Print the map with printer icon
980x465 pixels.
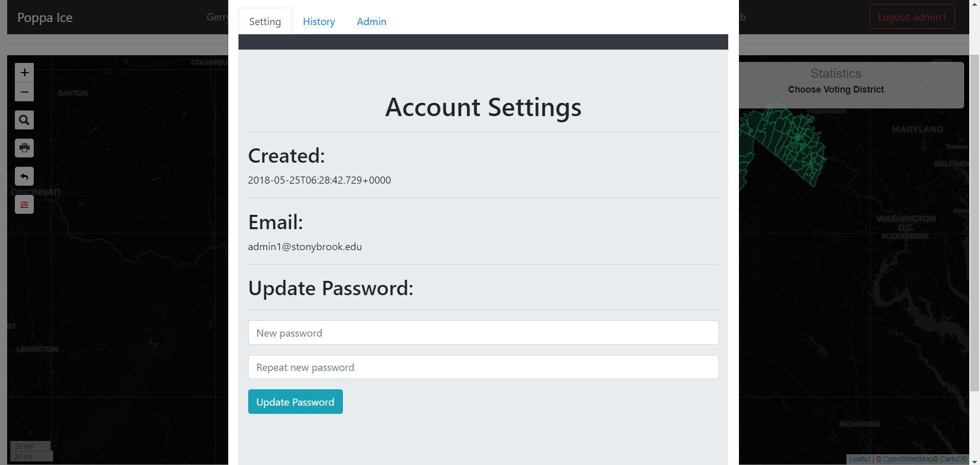[24, 148]
